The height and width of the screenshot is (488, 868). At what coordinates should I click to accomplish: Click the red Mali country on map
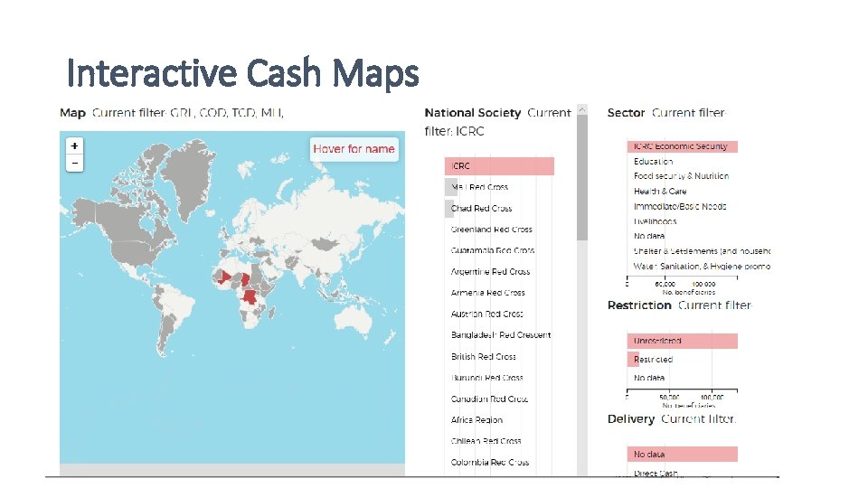pos(223,277)
